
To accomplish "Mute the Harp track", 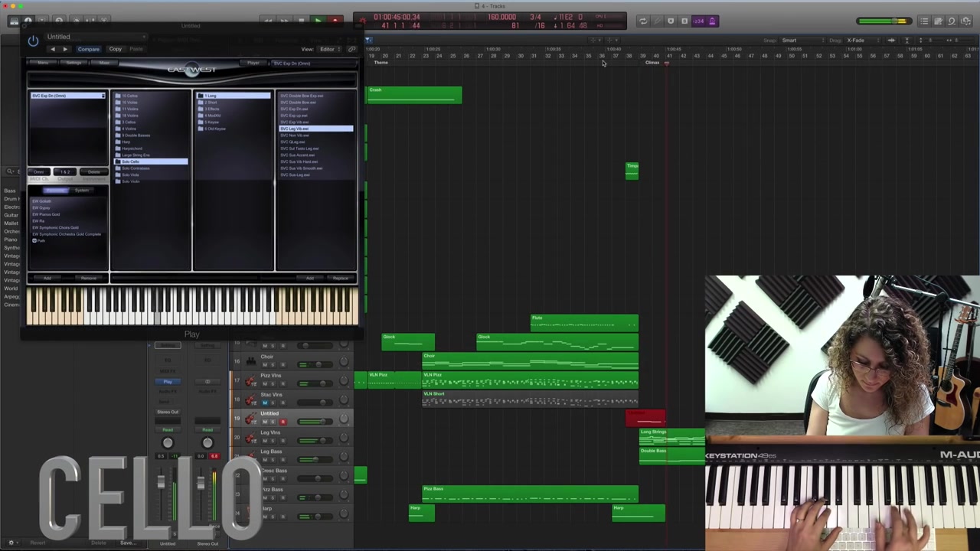I will click(265, 516).
